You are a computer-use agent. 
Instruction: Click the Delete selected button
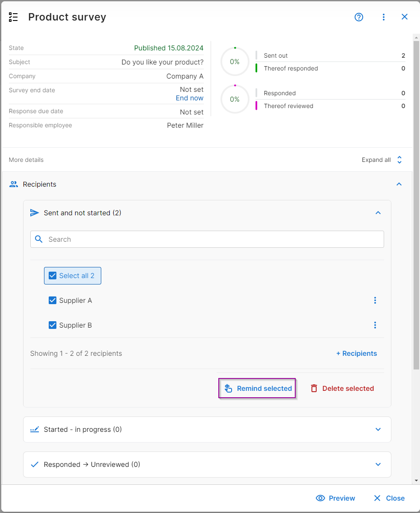point(342,388)
